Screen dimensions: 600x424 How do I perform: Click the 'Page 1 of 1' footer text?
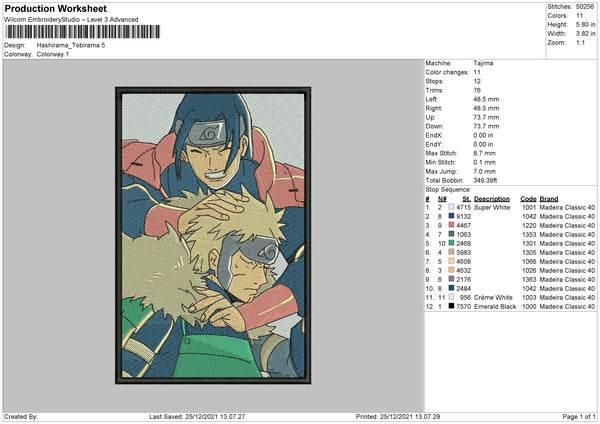click(x=579, y=416)
